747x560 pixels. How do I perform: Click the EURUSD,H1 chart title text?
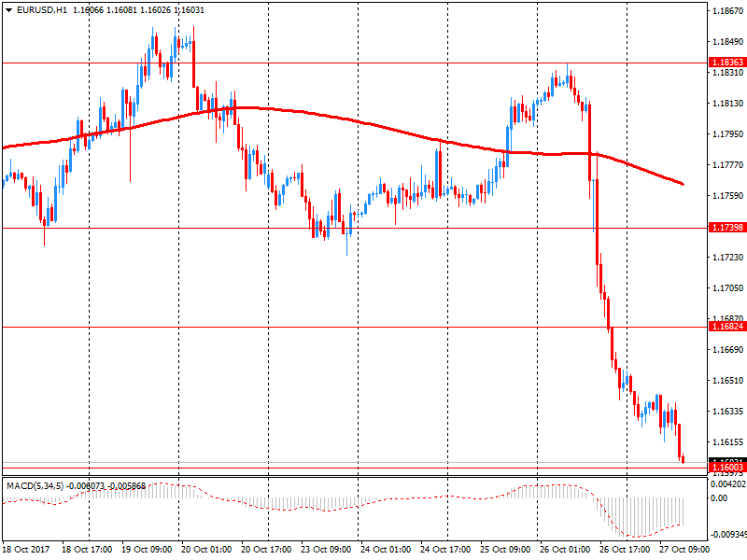tap(42, 10)
